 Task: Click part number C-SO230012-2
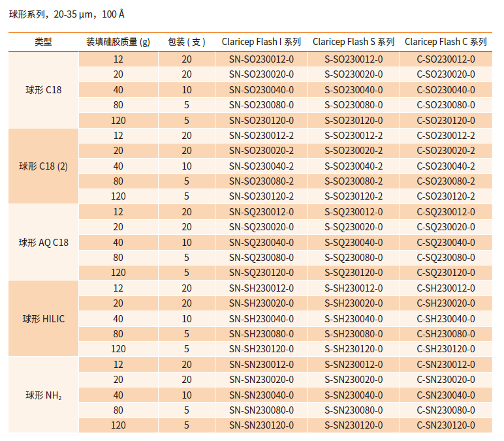[446, 136]
